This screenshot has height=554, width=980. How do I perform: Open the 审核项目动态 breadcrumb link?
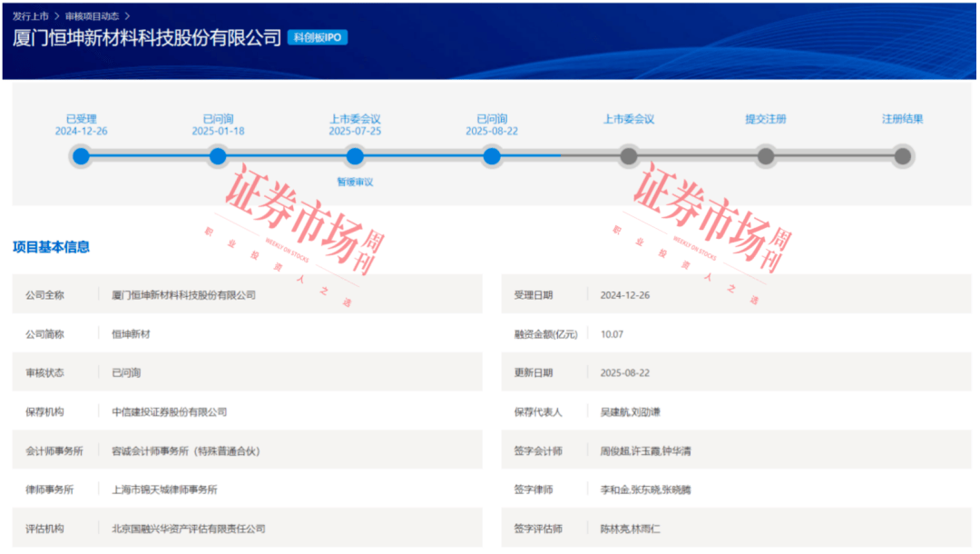coord(92,16)
